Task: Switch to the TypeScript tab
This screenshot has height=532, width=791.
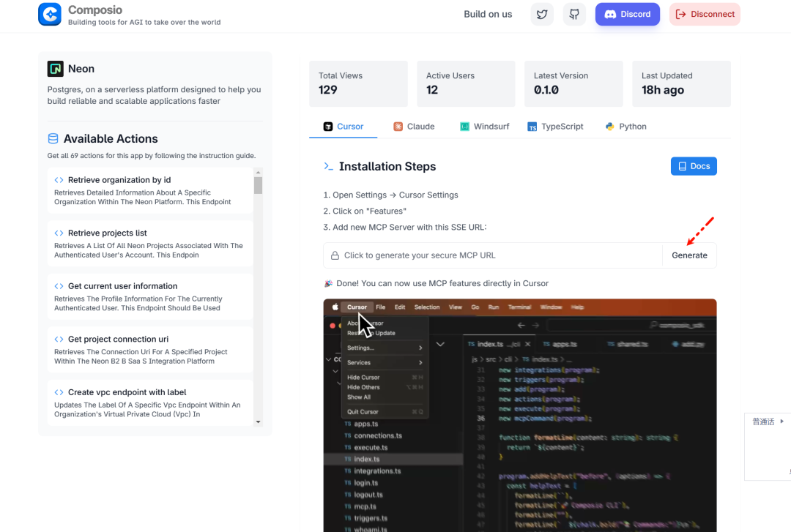Action: click(555, 127)
